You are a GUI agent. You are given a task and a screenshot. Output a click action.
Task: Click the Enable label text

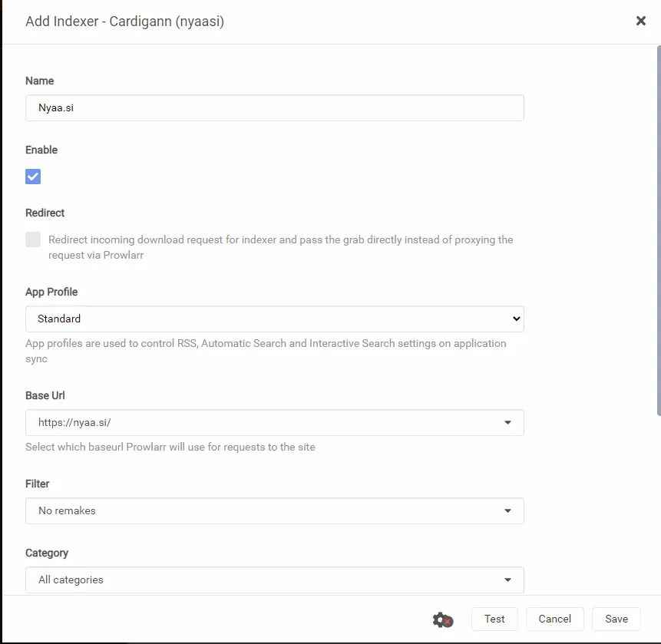(41, 150)
